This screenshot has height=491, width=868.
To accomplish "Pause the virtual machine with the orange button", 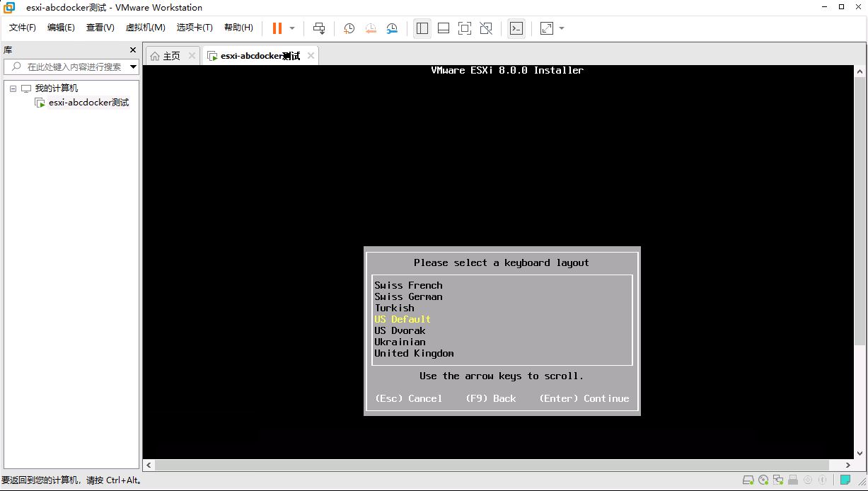I will pyautogui.click(x=277, y=28).
